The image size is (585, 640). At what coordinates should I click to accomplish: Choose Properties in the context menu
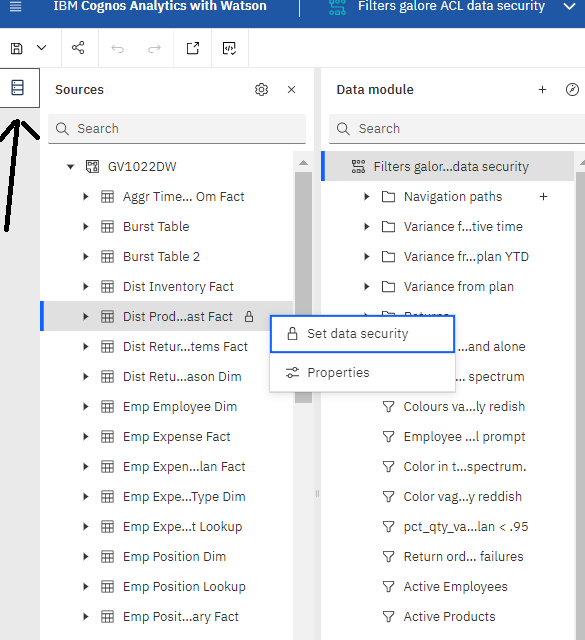(362, 372)
